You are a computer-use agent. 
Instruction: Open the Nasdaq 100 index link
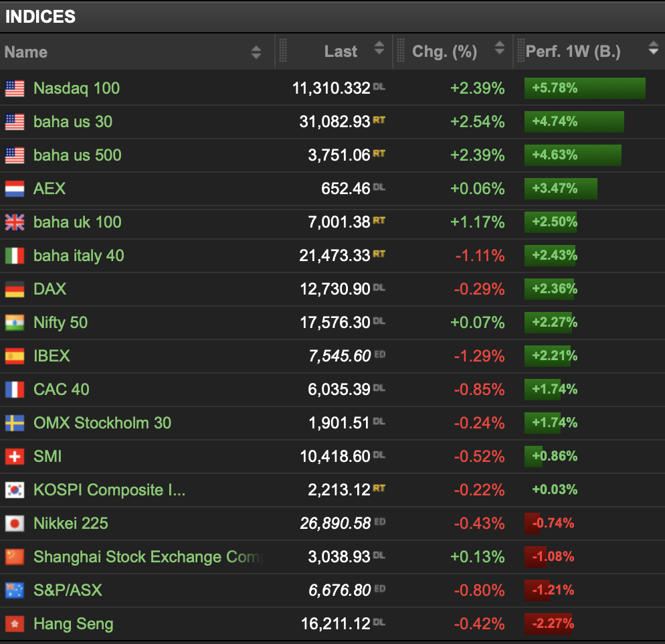[77, 88]
